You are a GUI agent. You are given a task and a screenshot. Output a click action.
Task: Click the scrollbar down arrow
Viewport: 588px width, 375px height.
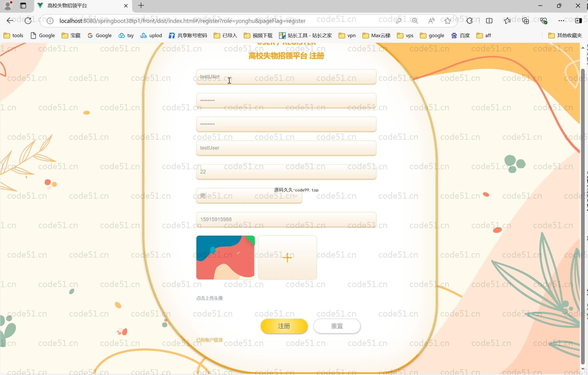point(583,369)
